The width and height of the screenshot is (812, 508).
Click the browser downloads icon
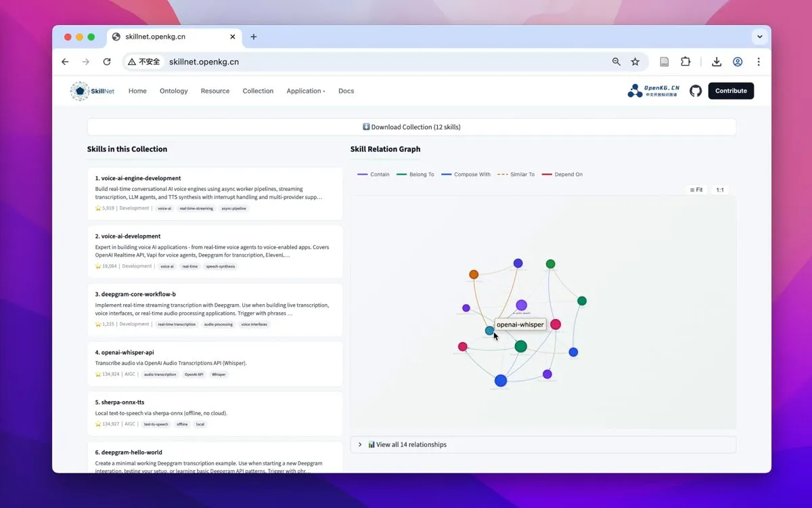click(717, 62)
